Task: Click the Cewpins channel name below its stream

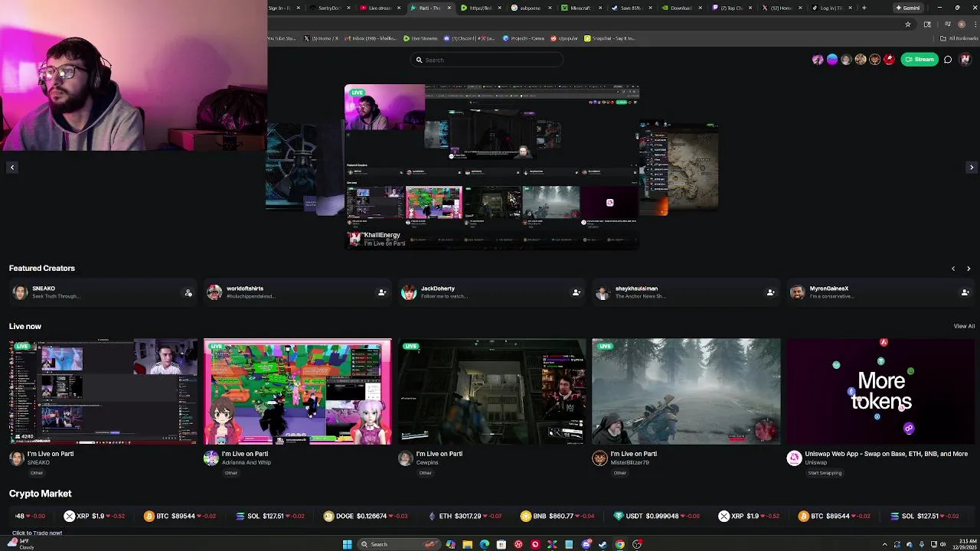Action: [427, 462]
